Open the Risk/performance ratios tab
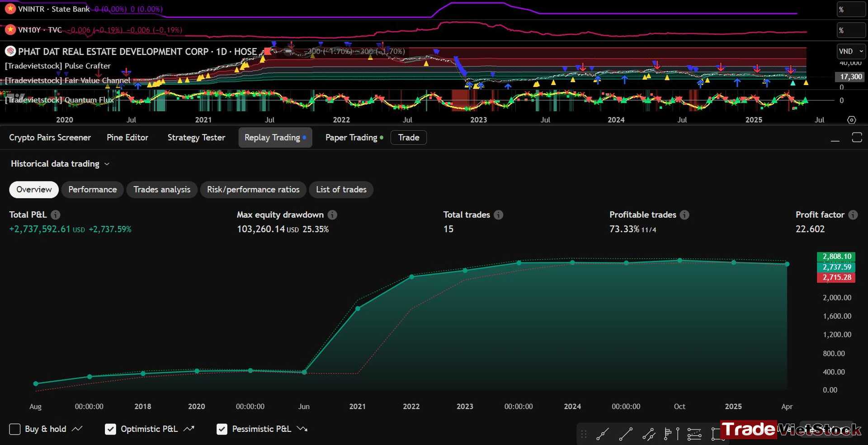 (253, 189)
